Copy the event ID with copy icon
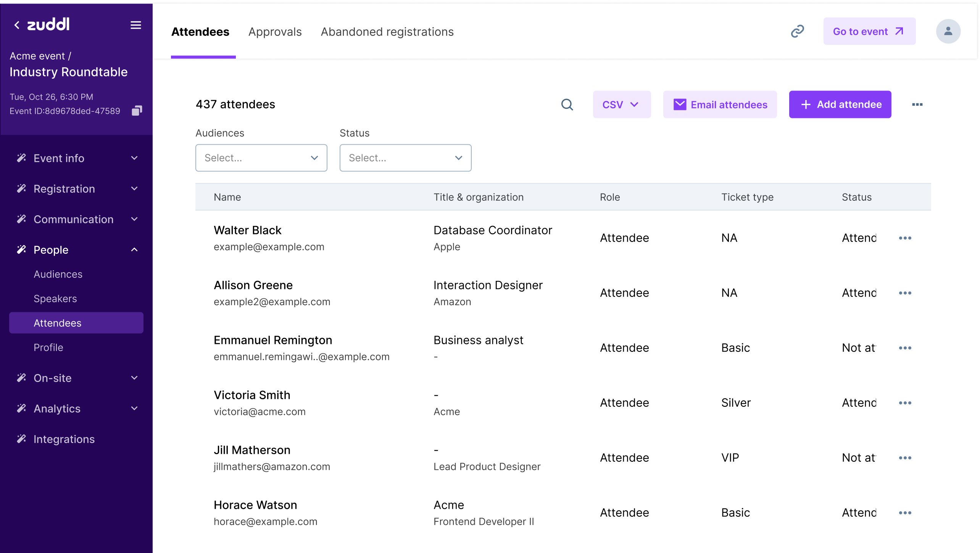The image size is (980, 553). [x=137, y=111]
